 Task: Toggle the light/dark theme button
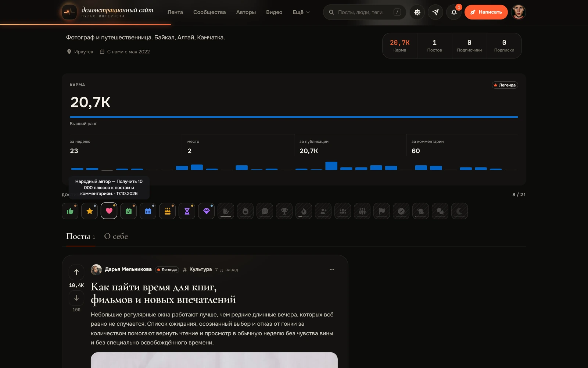pyautogui.click(x=417, y=12)
